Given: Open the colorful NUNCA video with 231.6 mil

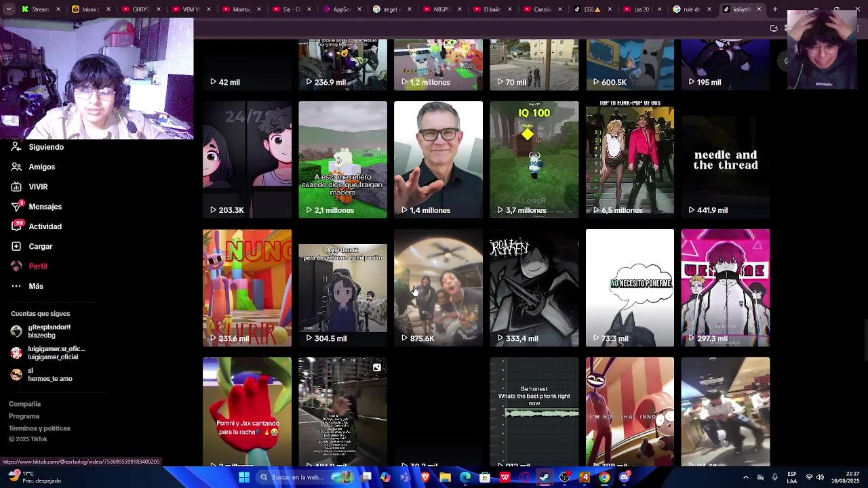Looking at the screenshot, I should 247,288.
